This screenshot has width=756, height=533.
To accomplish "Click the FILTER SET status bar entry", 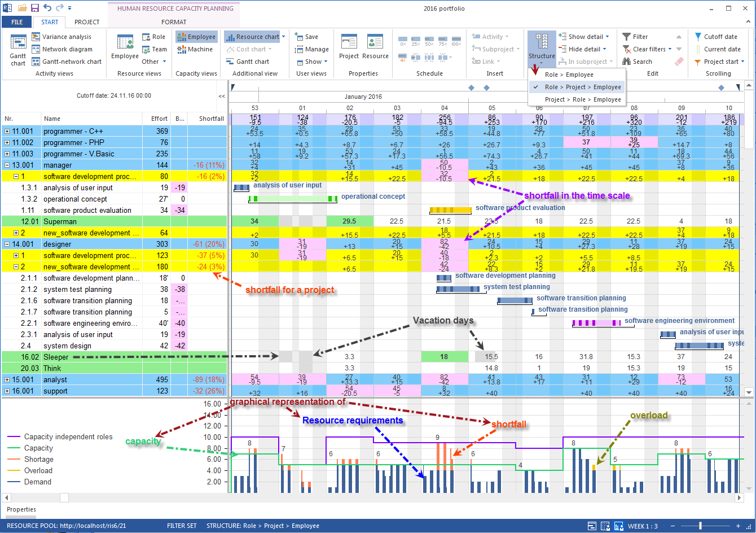I will 182,526.
